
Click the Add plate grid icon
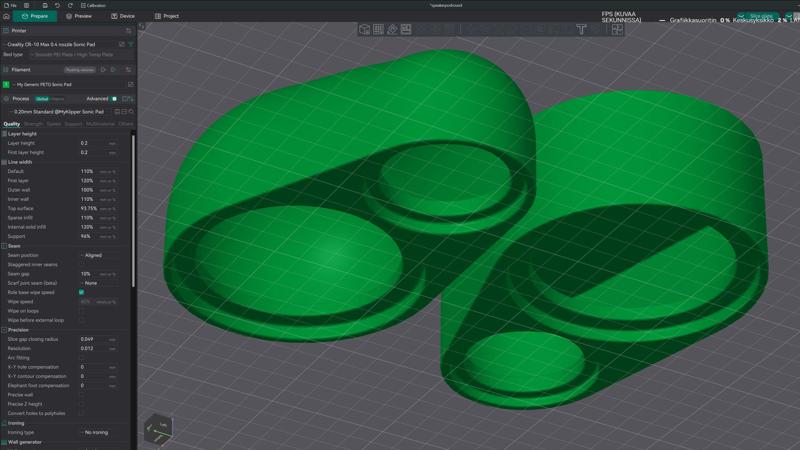[x=378, y=30]
